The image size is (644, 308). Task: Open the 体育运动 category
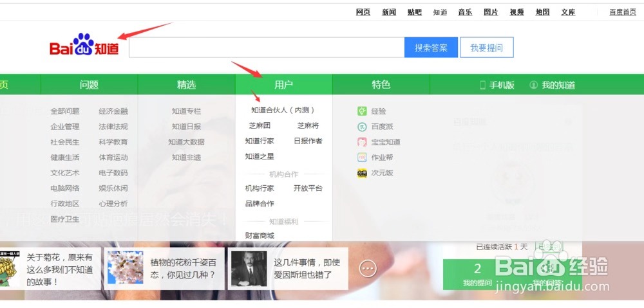point(113,158)
